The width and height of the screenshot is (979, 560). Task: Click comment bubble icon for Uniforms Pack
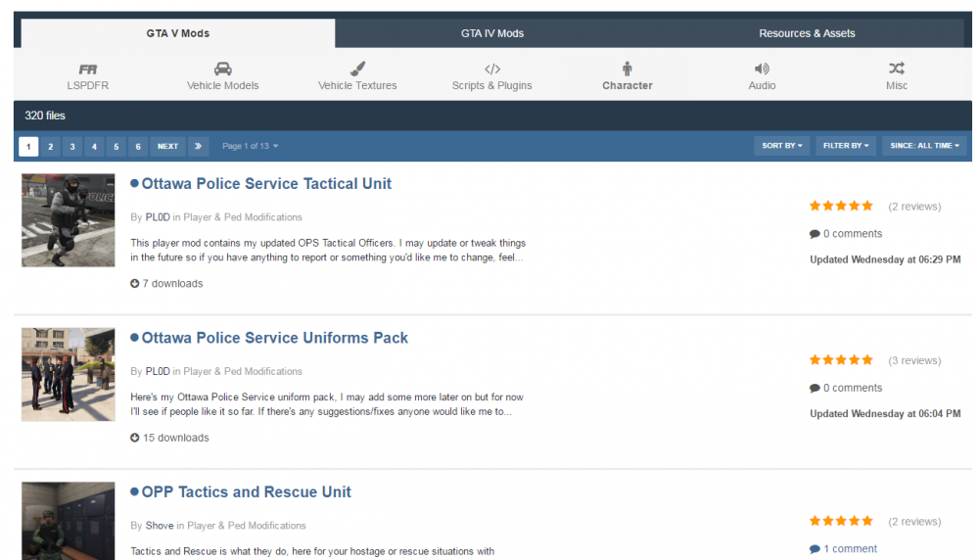(815, 389)
